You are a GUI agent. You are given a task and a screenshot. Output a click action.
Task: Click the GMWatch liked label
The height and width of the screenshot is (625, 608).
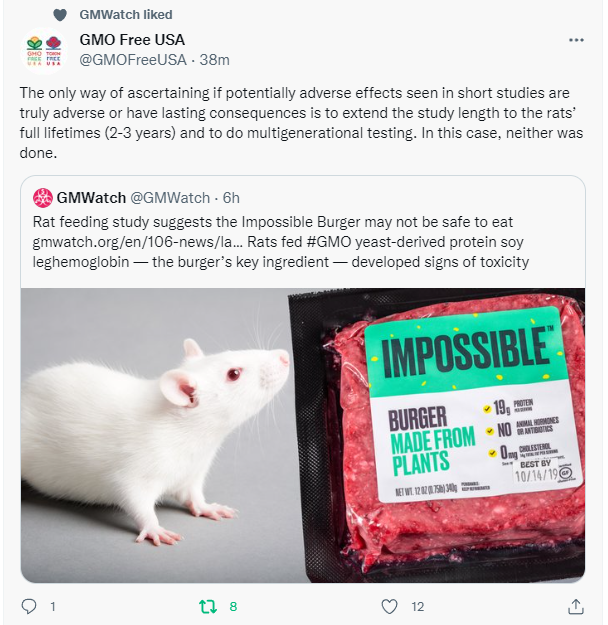click(126, 15)
